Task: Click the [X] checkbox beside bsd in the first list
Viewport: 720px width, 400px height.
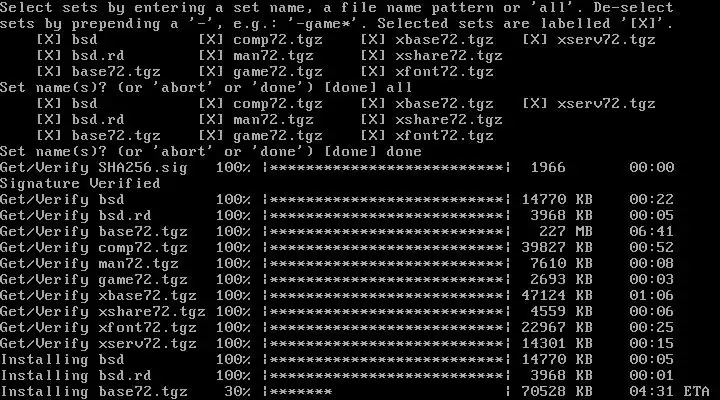Action: click(x=48, y=39)
